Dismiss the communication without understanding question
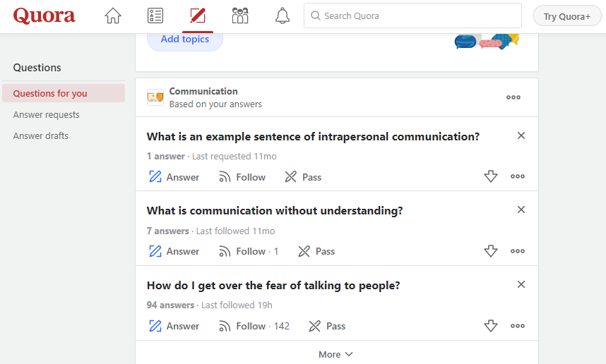 [521, 210]
